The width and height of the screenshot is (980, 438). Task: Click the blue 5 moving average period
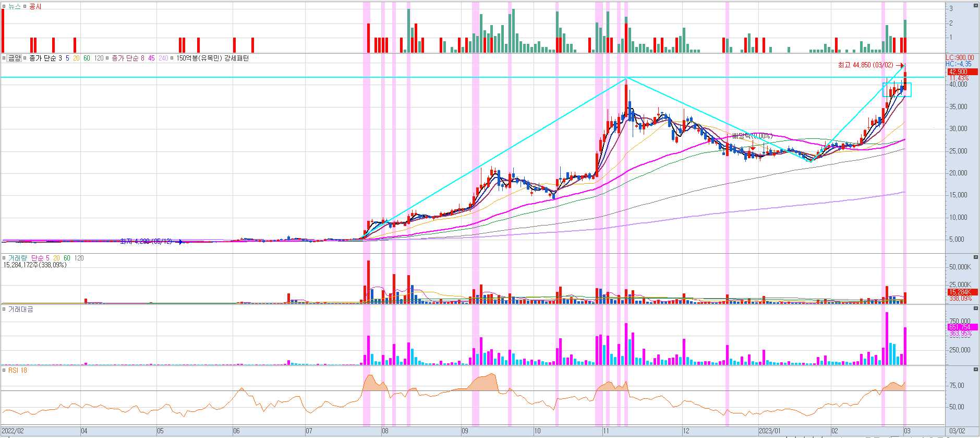point(67,58)
